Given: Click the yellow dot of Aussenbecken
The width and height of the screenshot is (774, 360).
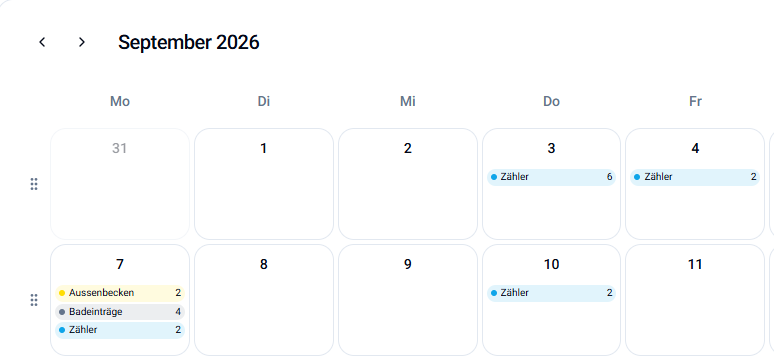Looking at the screenshot, I should (62, 293).
